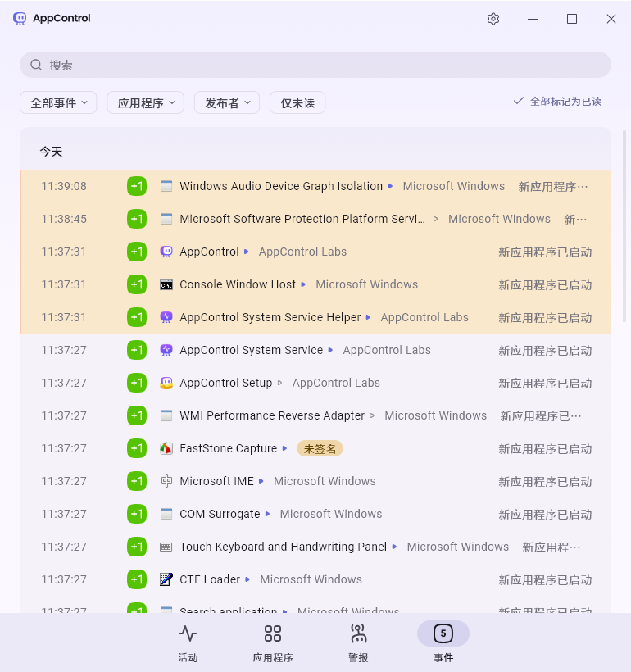Image resolution: width=631 pixels, height=672 pixels.
Task: Click the AppControl Setup yellow icon
Action: (x=166, y=383)
